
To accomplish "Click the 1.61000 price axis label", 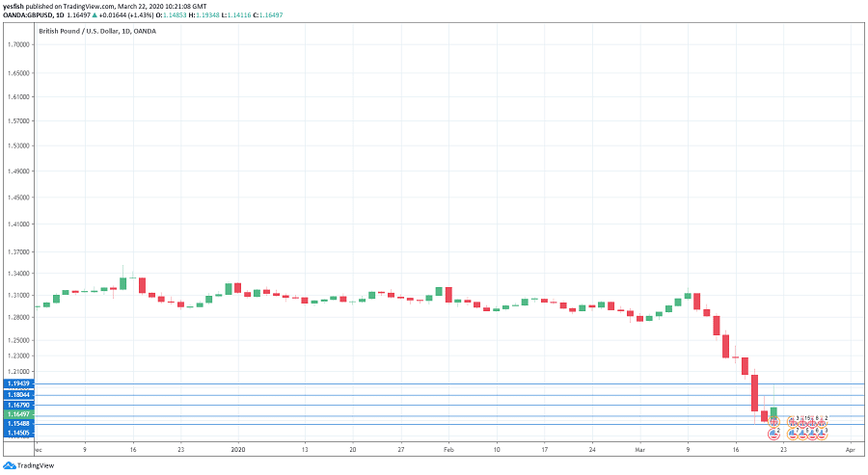I will pyautogui.click(x=18, y=96).
